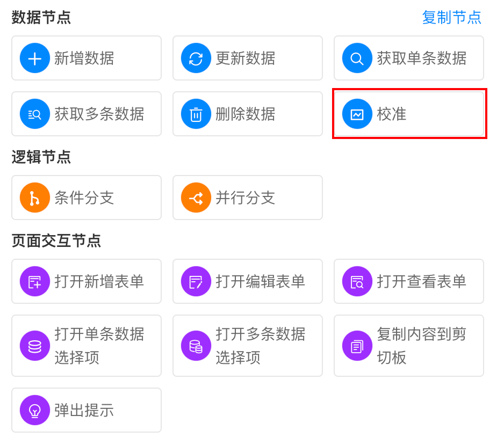Click the chart icon for 校准
504x438 pixels.
[357, 114]
